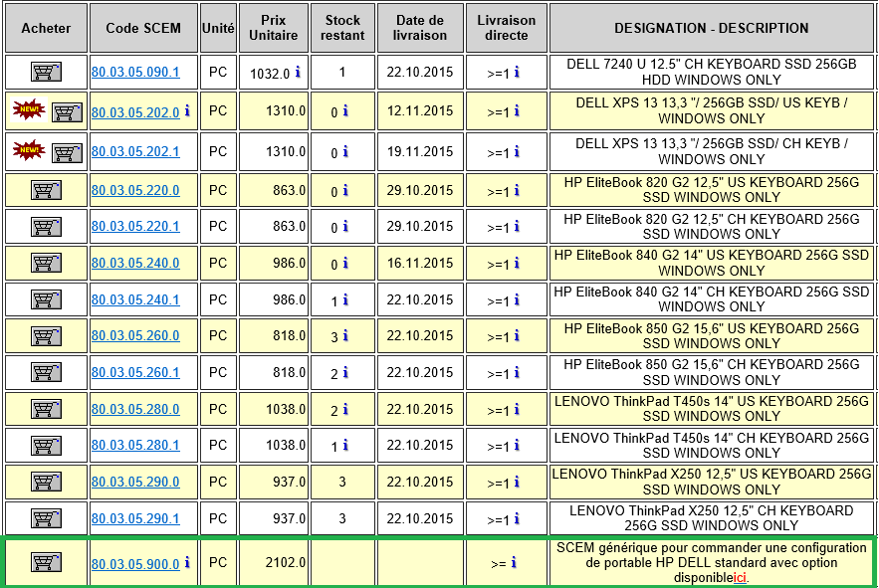Show direct delivery info for 80.03.05.090.1
This screenshot has width=879, height=588.
point(517,72)
